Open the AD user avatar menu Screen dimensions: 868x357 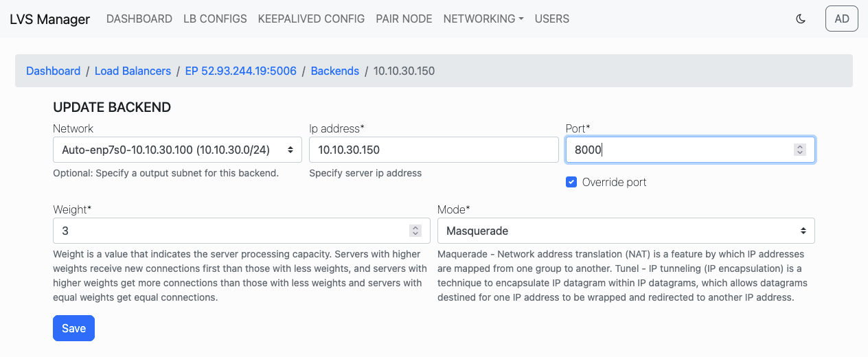coord(842,19)
